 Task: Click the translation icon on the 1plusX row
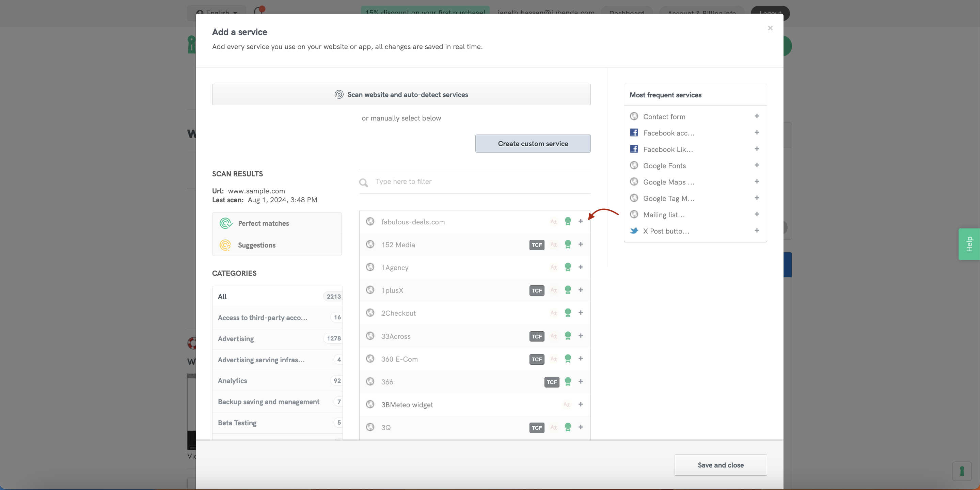click(x=554, y=290)
